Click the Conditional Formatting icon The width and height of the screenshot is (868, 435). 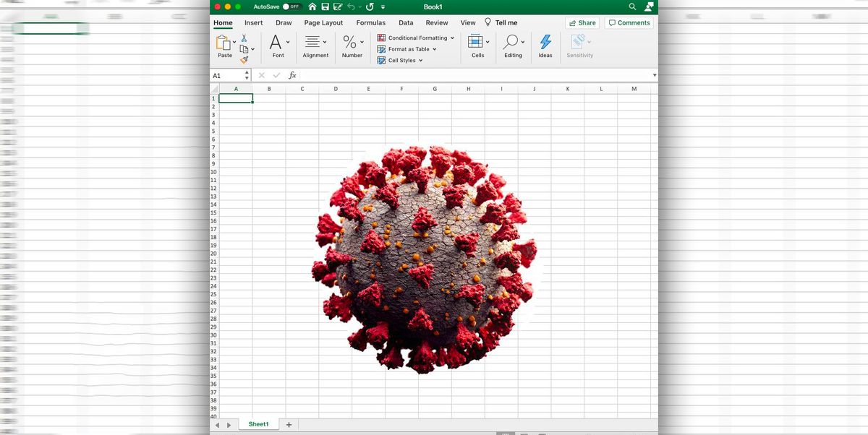pyautogui.click(x=381, y=38)
